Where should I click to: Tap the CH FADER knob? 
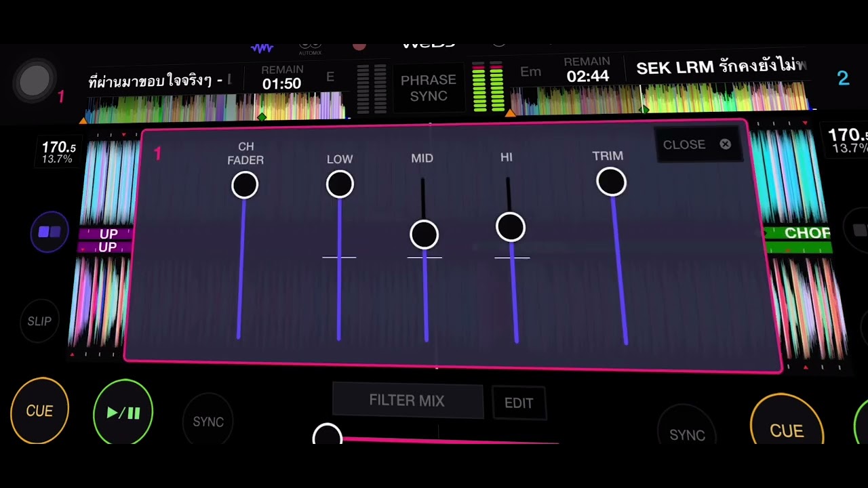pos(245,185)
